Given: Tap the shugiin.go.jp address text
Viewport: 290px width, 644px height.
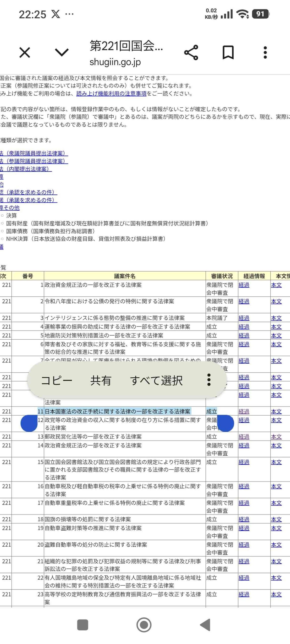Looking at the screenshot, I should point(115,62).
